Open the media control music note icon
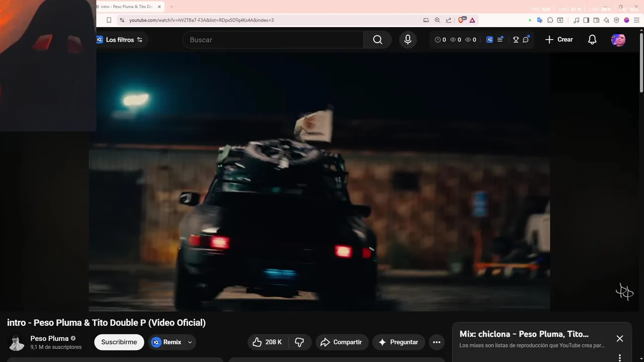This screenshot has height=362, width=644. pos(577,20)
